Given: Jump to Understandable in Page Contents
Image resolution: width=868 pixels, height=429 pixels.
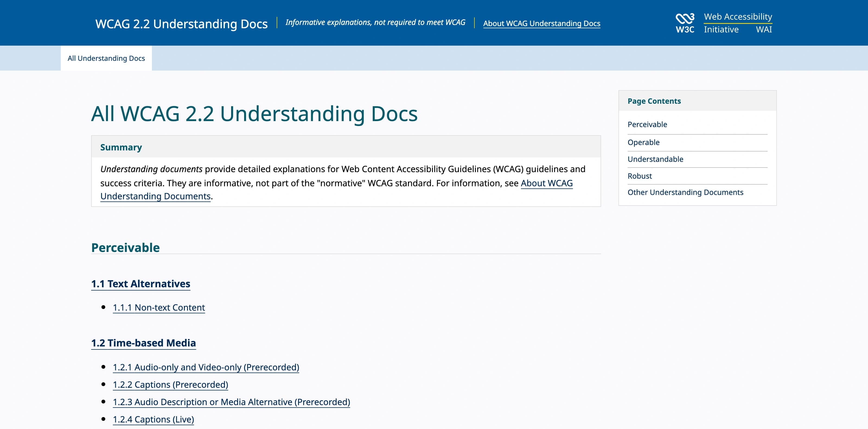Looking at the screenshot, I should (655, 159).
